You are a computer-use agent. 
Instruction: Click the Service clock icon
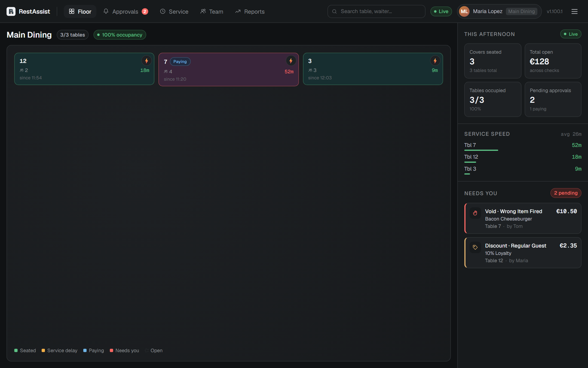163,11
